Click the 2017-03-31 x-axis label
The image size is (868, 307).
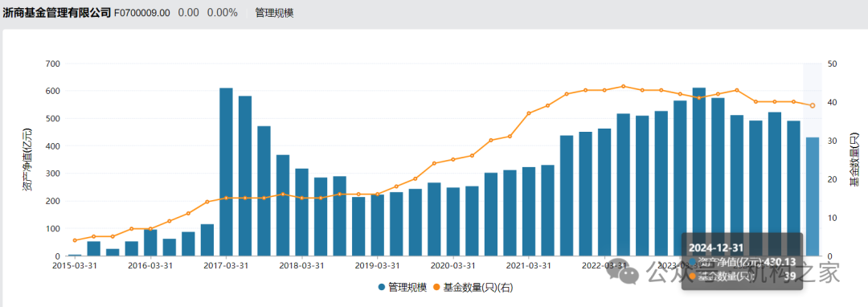pos(226,265)
